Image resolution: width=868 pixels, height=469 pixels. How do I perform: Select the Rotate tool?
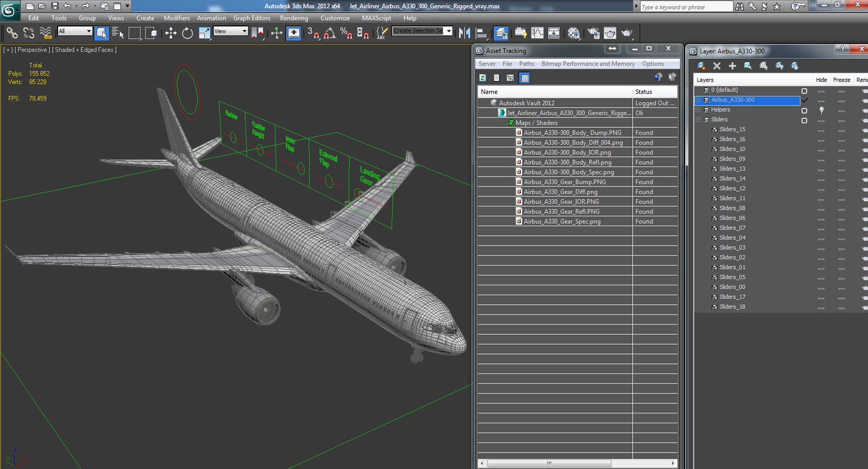tap(188, 33)
